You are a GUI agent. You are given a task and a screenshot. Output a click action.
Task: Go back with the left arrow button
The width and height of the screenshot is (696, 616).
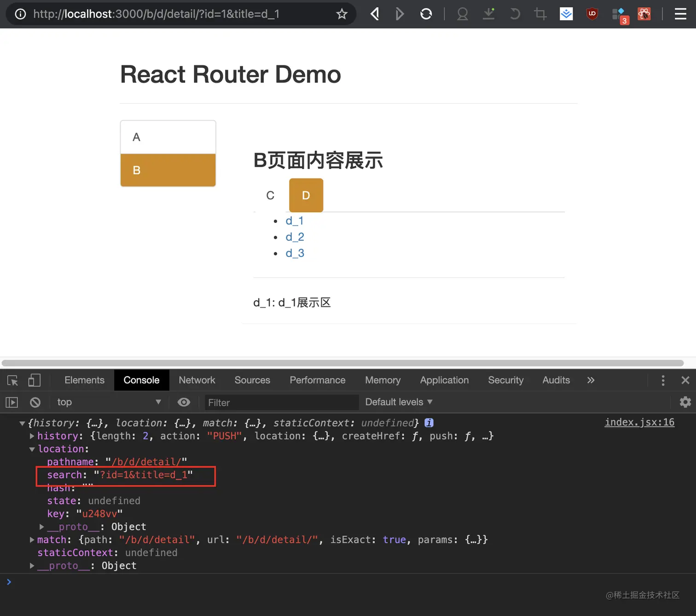click(375, 14)
